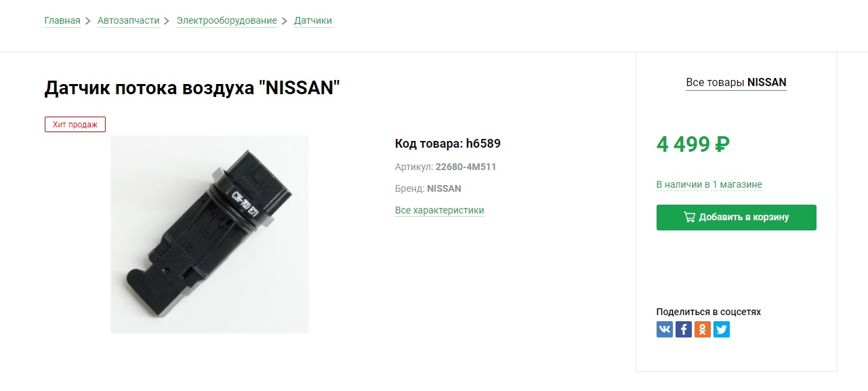Click the article number 22680-4M511
Screen dimensions: 868x391
466,167
